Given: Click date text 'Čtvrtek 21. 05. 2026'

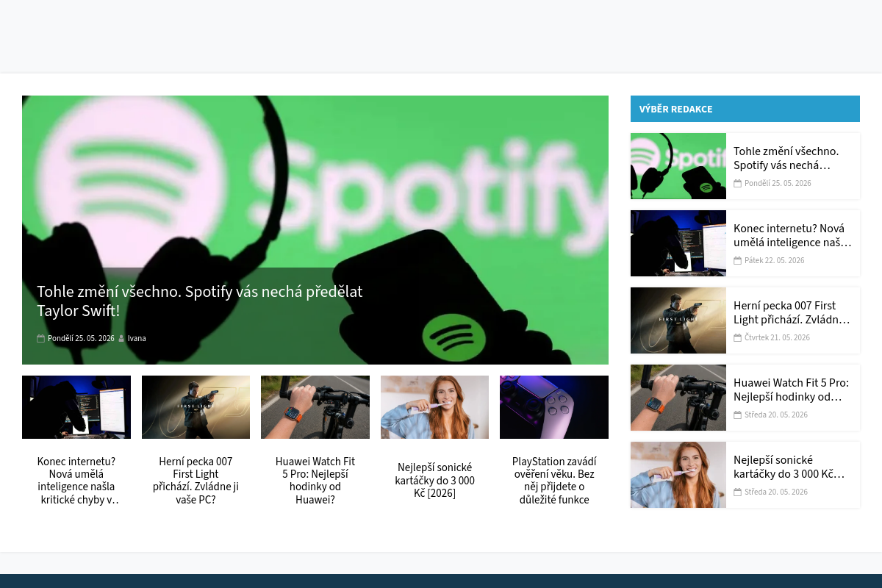Looking at the screenshot, I should point(777,338).
